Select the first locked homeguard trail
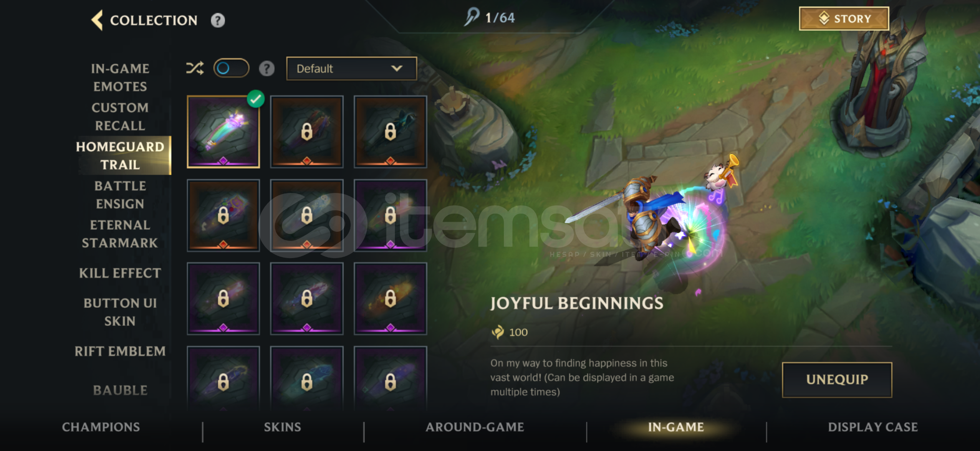Image resolution: width=980 pixels, height=451 pixels. 307,132
